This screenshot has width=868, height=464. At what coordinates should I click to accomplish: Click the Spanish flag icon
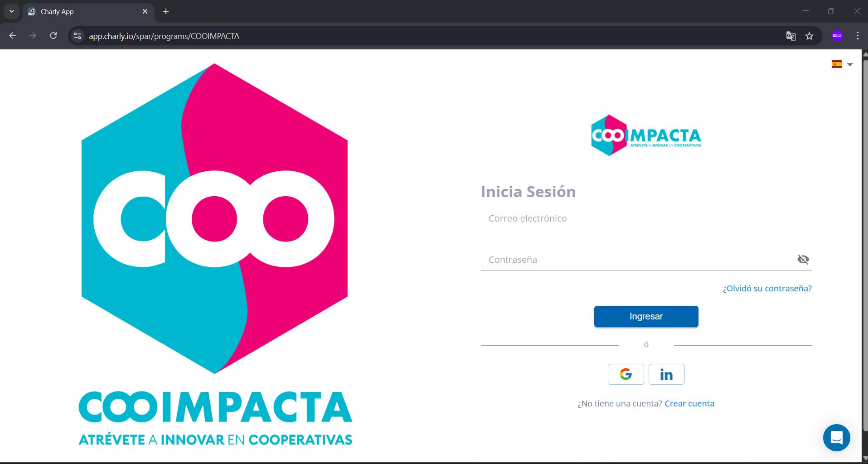point(837,64)
